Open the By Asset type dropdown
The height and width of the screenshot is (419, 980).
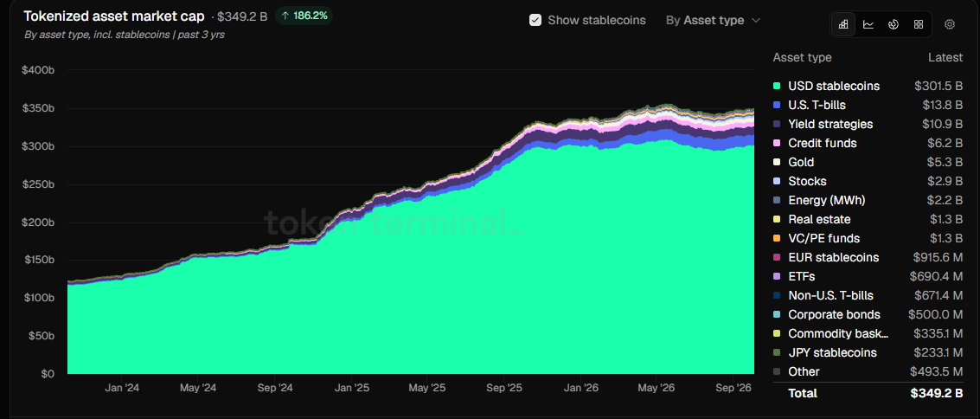713,20
